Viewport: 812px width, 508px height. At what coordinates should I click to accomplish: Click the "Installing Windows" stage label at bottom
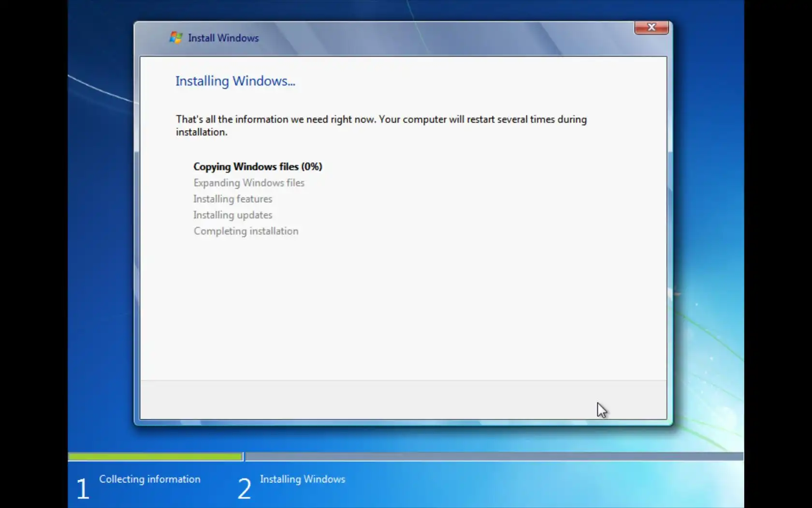pyautogui.click(x=303, y=479)
